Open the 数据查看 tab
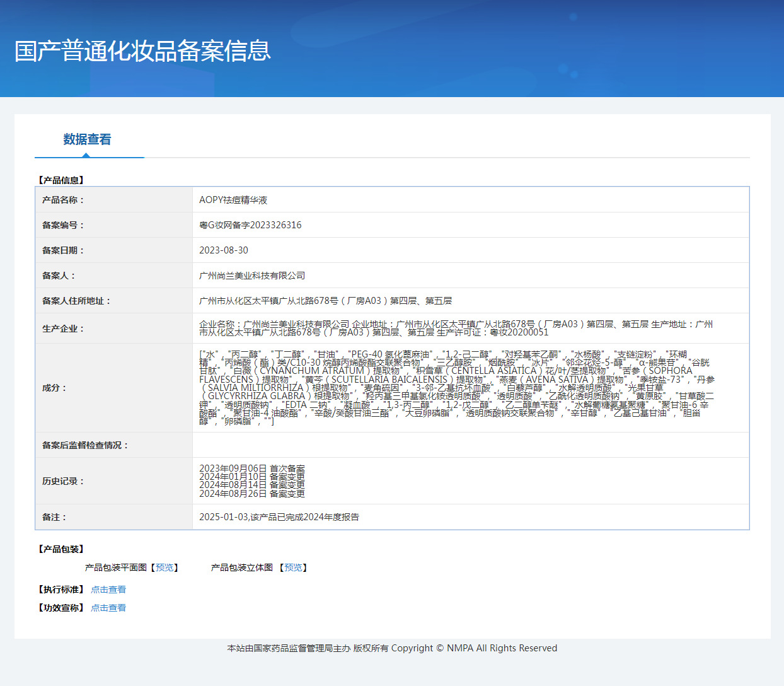 87,139
